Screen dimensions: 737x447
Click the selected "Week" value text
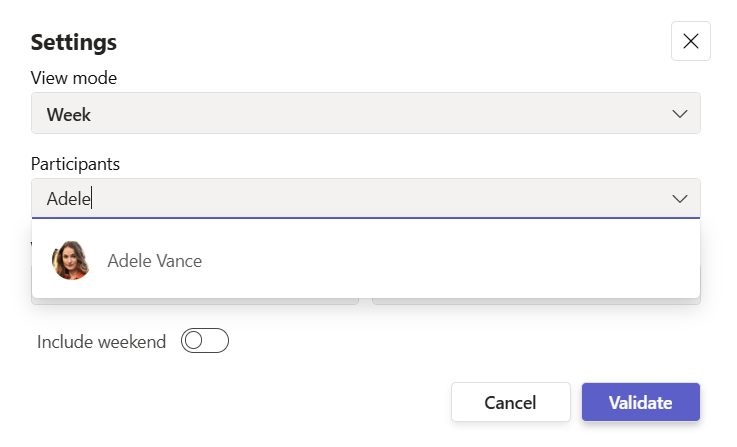click(x=69, y=115)
